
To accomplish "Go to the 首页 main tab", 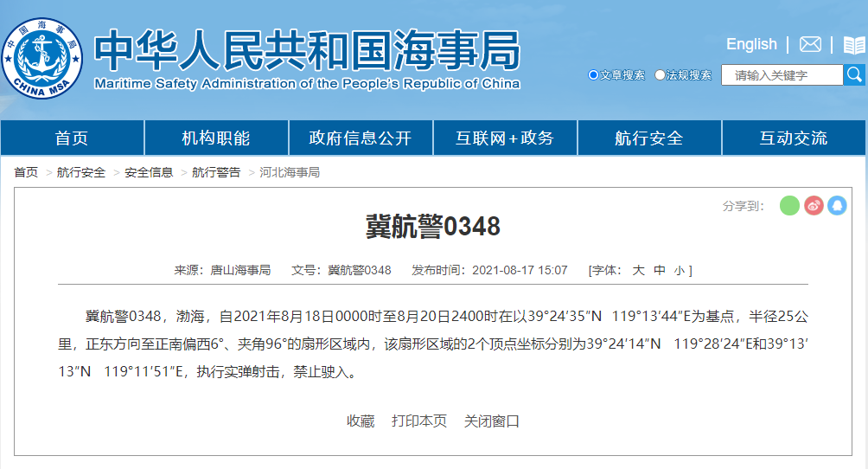I will click(72, 138).
